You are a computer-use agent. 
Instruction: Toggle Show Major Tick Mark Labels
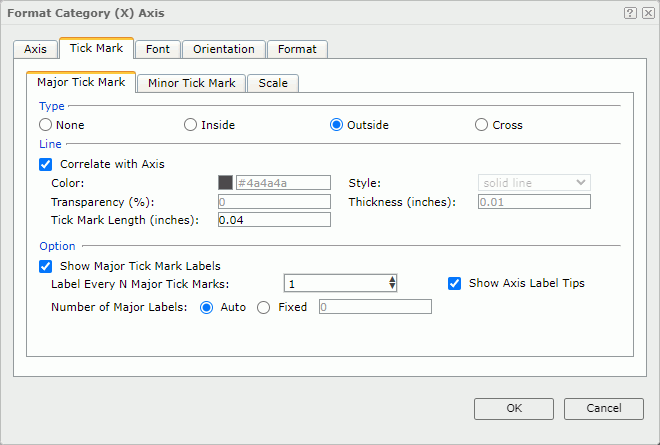45,266
